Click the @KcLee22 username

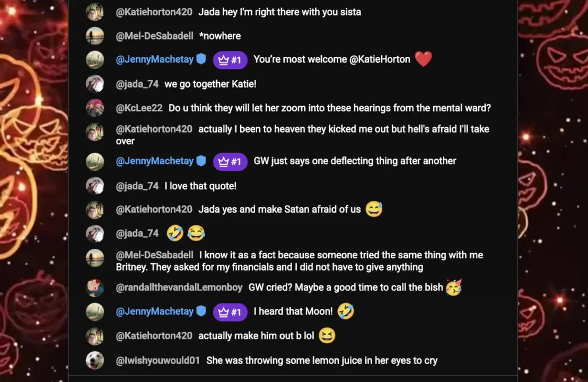point(139,108)
